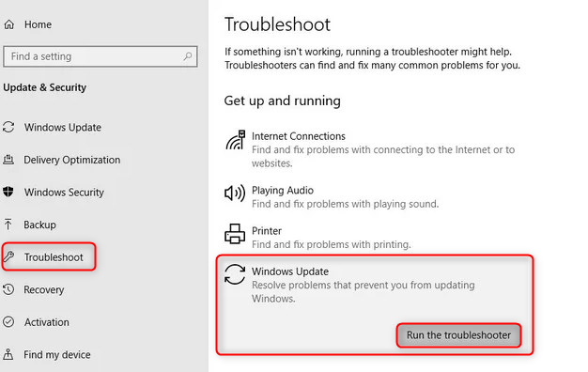Click the Find my device person icon
The image size is (588, 372).
pyautogui.click(x=8, y=354)
